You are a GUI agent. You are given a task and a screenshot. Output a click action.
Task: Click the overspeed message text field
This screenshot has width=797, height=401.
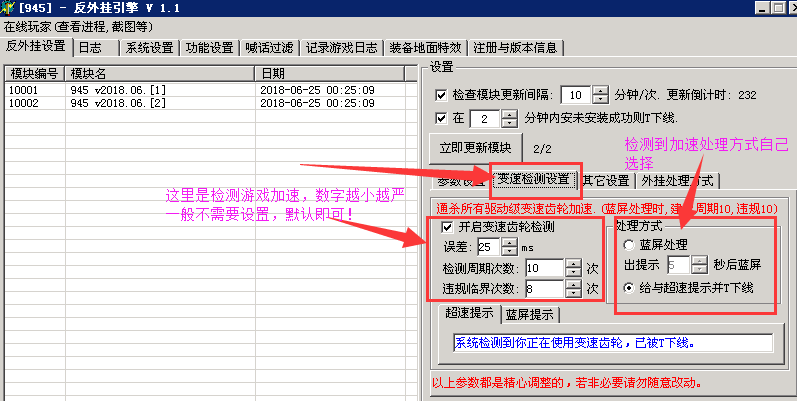tap(612, 343)
